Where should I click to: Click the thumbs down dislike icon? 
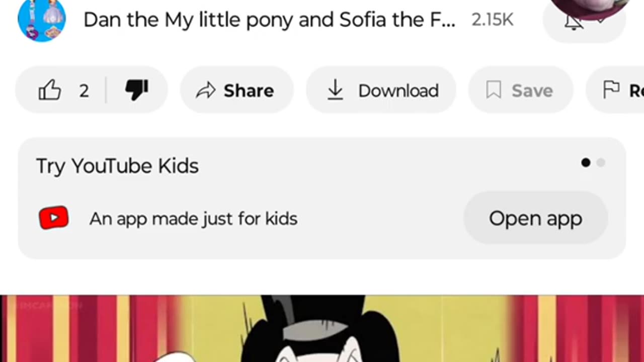(136, 90)
